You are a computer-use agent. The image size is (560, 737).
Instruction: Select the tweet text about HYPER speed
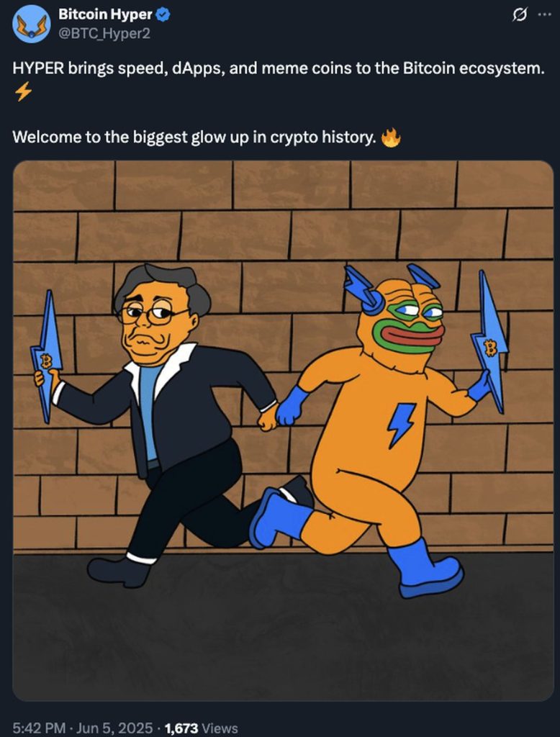279,68
